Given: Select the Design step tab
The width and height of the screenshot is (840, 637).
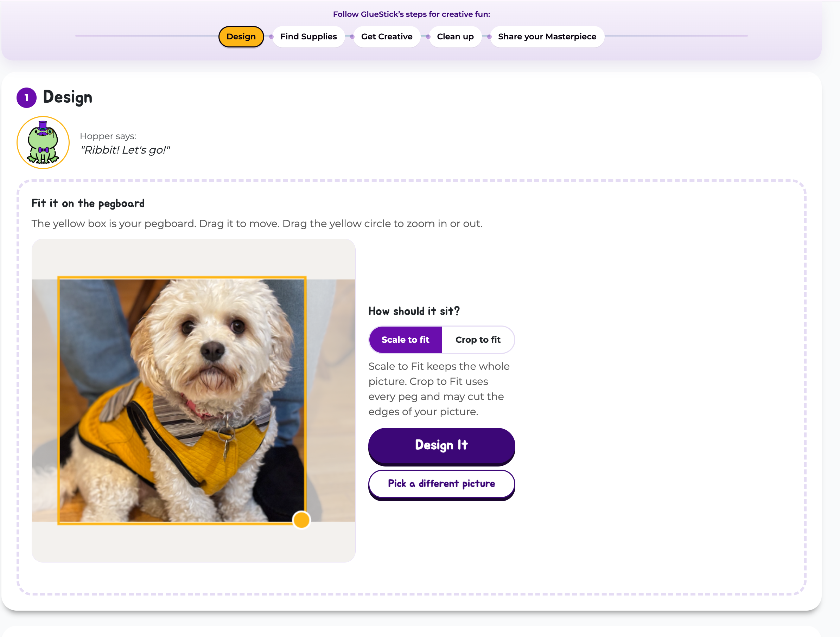Looking at the screenshot, I should pos(241,37).
